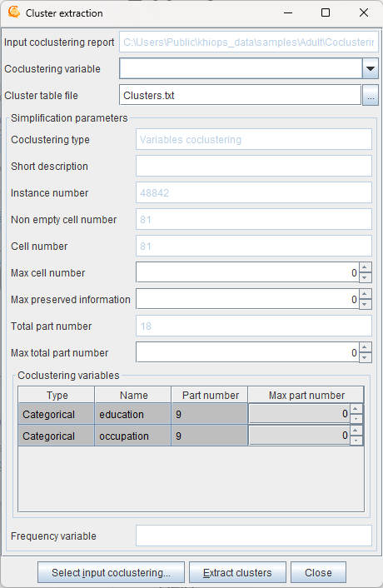Focus the Cluster table file text field
Viewport: 383px width, 588px height.
[x=241, y=95]
